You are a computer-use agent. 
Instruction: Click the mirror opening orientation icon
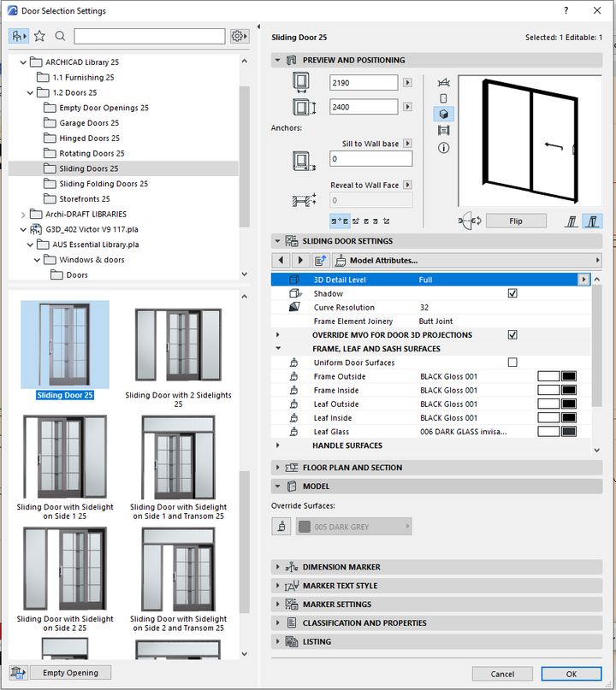point(470,221)
